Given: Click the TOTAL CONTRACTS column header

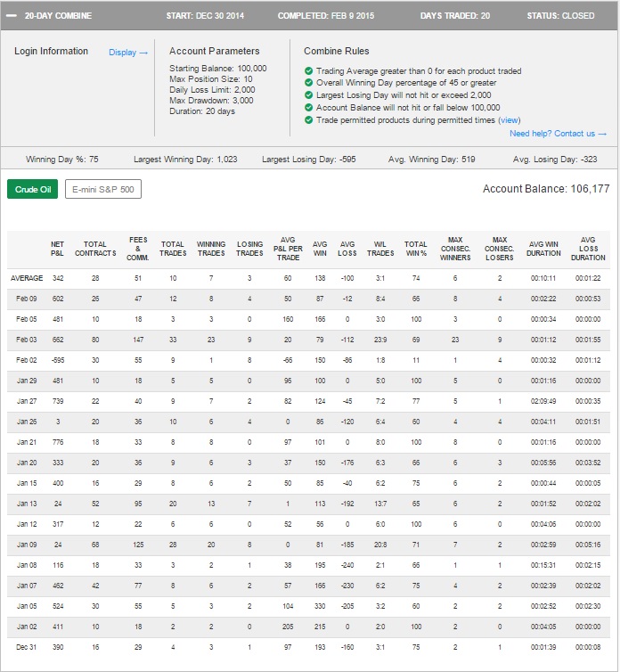Looking at the screenshot, I should pyautogui.click(x=95, y=249).
